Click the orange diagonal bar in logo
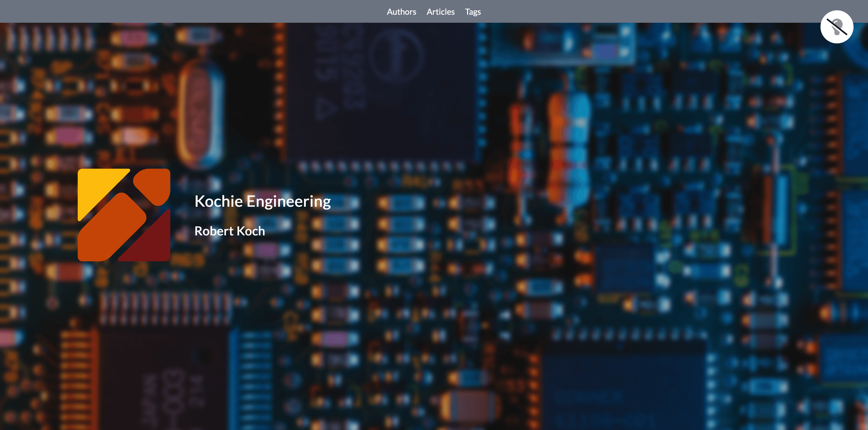 111,227
